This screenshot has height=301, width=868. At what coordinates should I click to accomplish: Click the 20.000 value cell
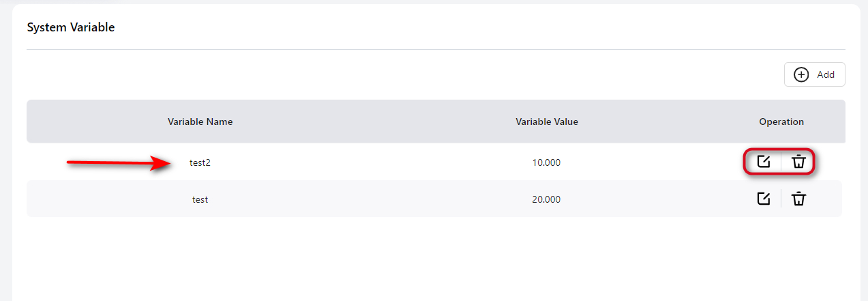546,199
